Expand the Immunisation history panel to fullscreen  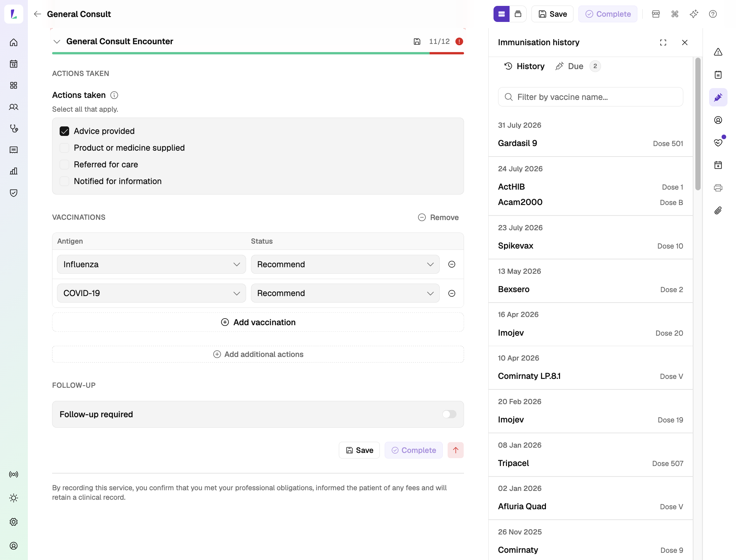pyautogui.click(x=663, y=42)
